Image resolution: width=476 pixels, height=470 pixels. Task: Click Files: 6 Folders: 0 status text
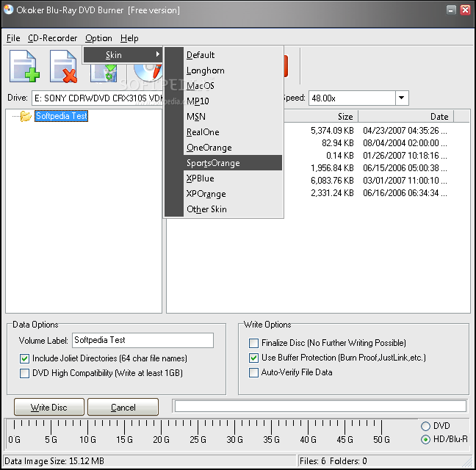(x=333, y=461)
